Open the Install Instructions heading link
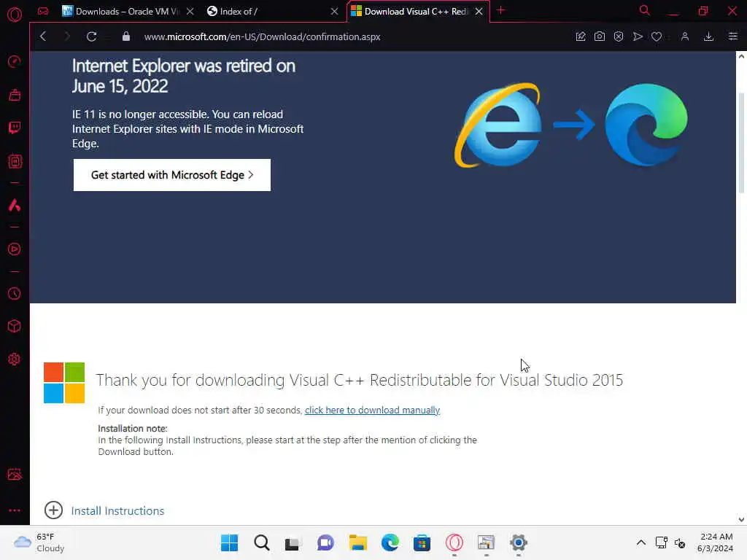This screenshot has height=560, width=747. click(117, 510)
